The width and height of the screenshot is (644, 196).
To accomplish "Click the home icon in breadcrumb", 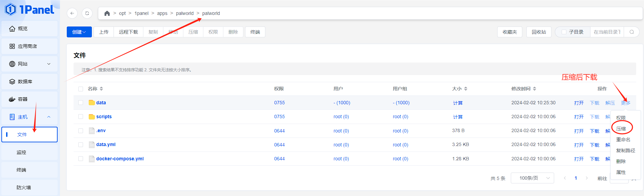I will click(x=107, y=13).
